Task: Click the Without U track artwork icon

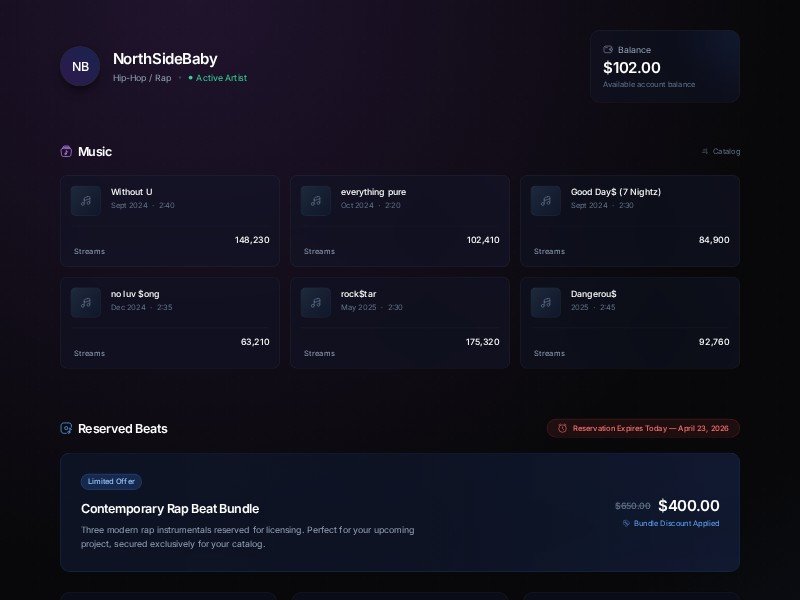Action: [86, 200]
